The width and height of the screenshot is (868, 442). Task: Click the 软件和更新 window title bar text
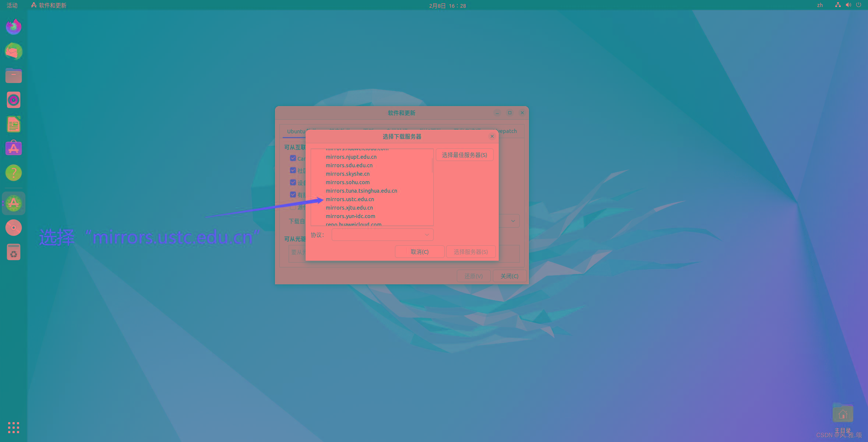[x=402, y=113]
